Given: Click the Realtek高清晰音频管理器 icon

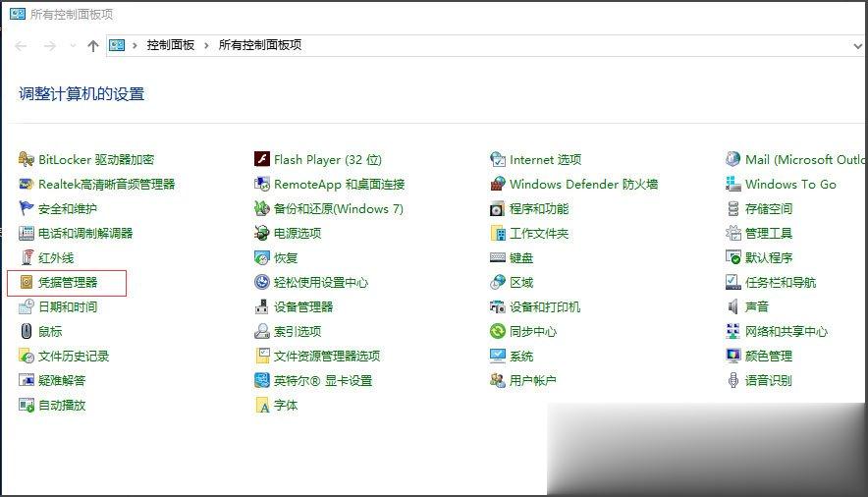Looking at the screenshot, I should (x=26, y=184).
